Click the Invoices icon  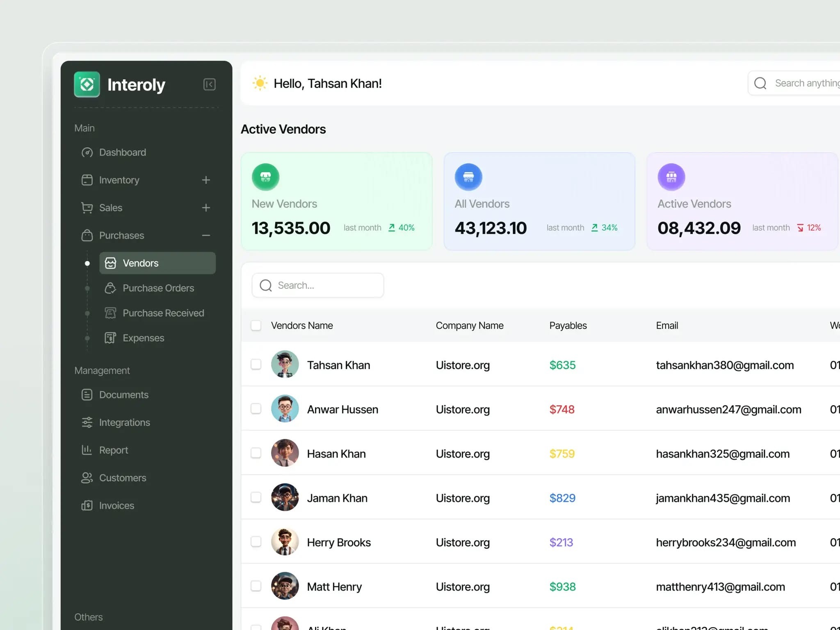coord(87,505)
